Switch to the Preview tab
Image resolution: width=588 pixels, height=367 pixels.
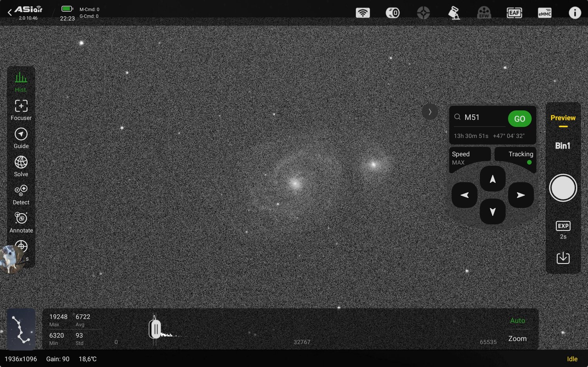tap(563, 118)
